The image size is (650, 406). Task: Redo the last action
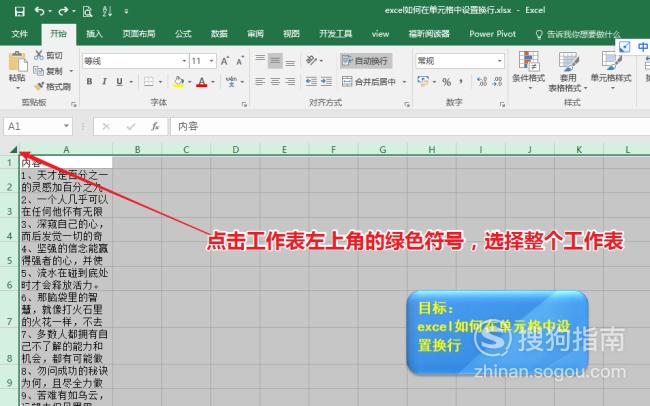coord(63,11)
